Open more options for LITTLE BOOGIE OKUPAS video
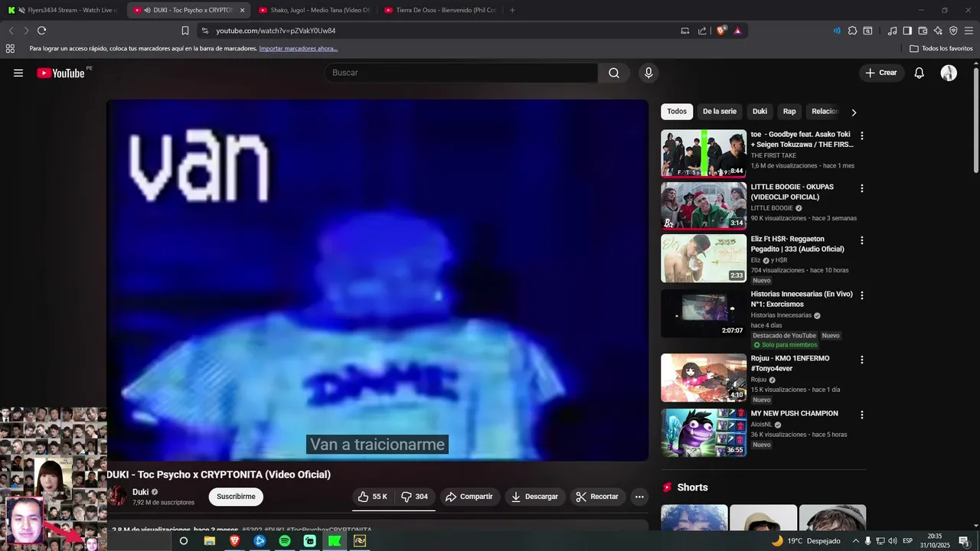The width and height of the screenshot is (980, 551). tap(862, 187)
